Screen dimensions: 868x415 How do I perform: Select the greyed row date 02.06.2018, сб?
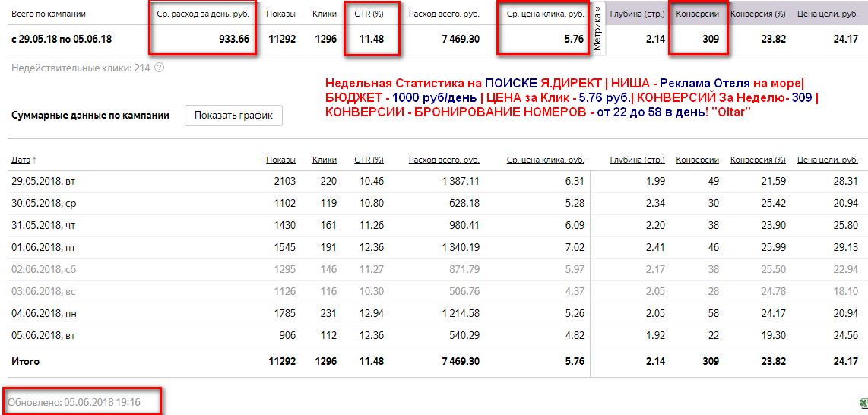pos(43,270)
